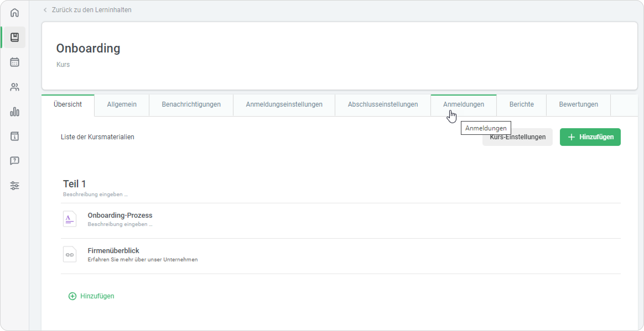644x331 pixels.
Task: Click the info page sidebar icon
Action: (15, 136)
